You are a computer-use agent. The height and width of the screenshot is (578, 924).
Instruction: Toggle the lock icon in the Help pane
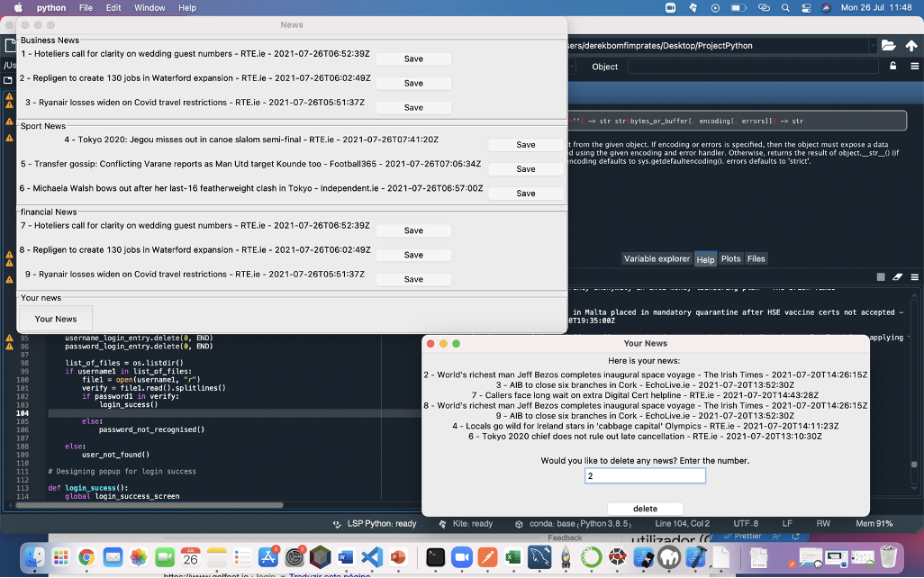(892, 66)
